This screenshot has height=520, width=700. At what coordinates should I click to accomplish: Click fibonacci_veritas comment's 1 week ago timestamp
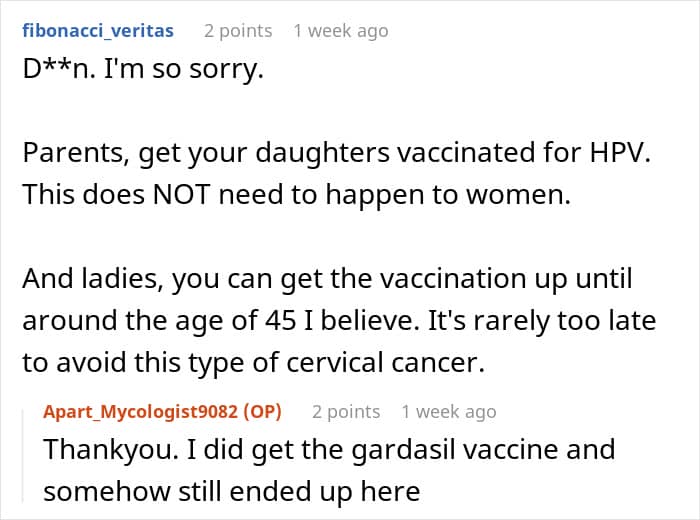(340, 31)
